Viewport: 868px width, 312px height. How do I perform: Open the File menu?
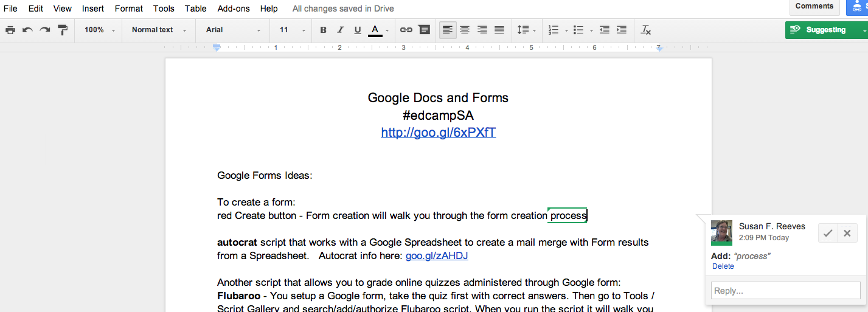tap(10, 9)
